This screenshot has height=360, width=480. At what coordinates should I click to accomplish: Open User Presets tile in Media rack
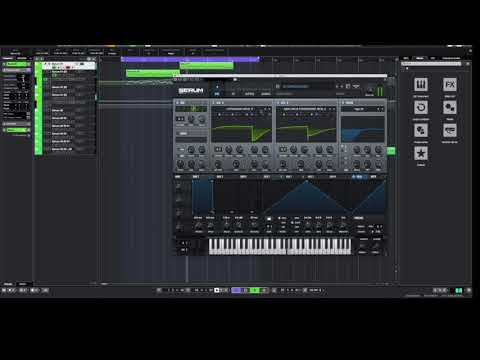click(421, 130)
